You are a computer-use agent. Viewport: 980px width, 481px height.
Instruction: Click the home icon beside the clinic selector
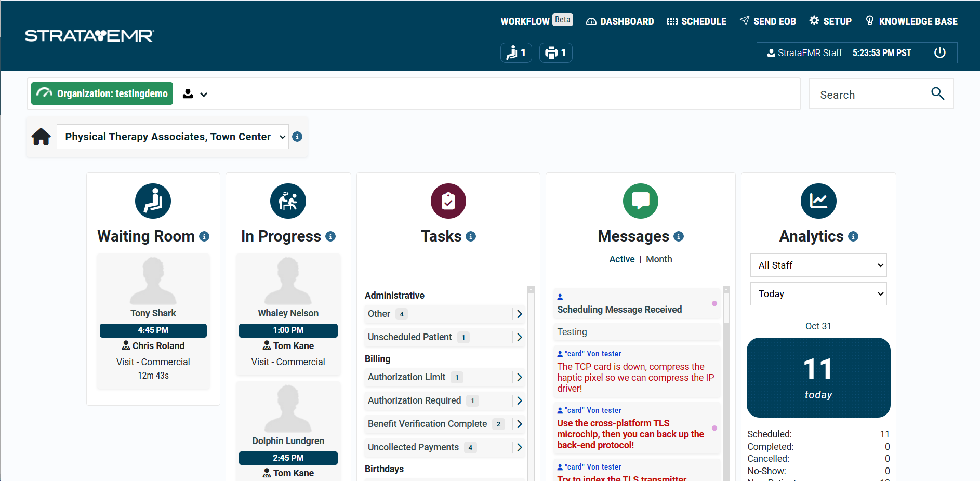41,136
